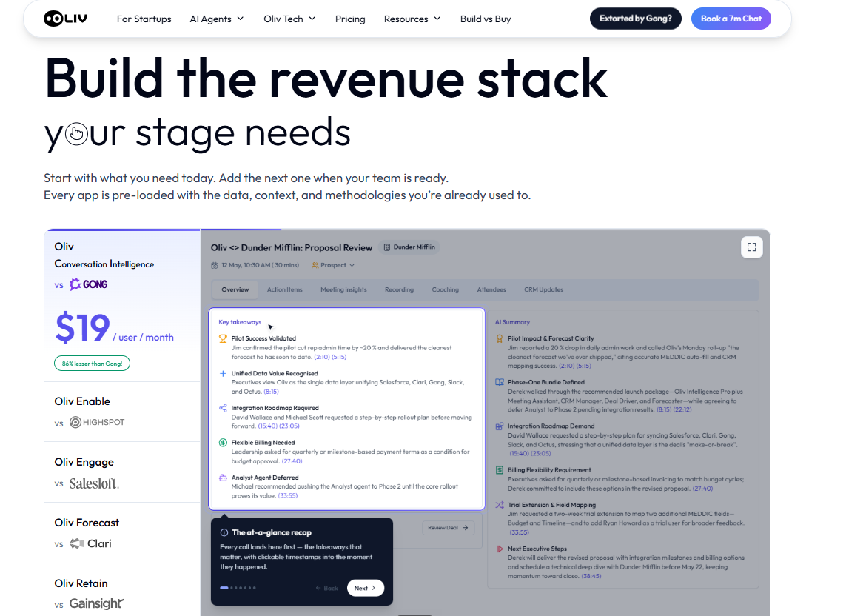
Task: Click the calendar icon next to 12 May
Action: (x=215, y=265)
